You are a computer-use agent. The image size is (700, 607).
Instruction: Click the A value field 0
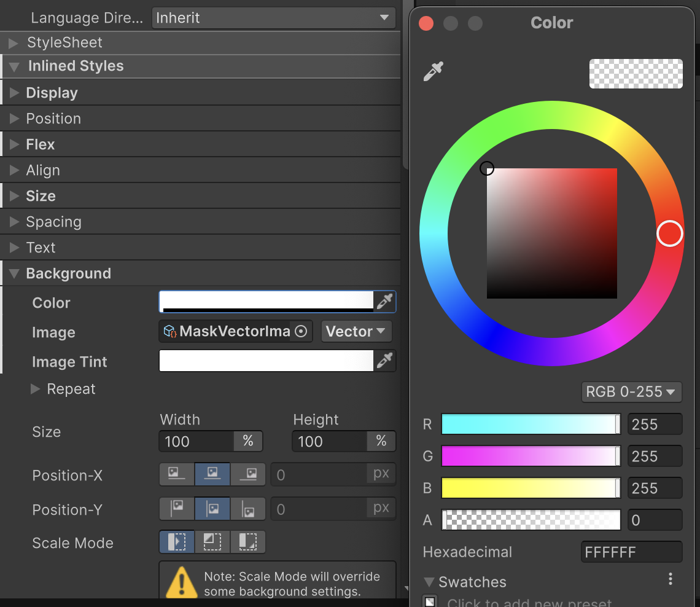[655, 520]
